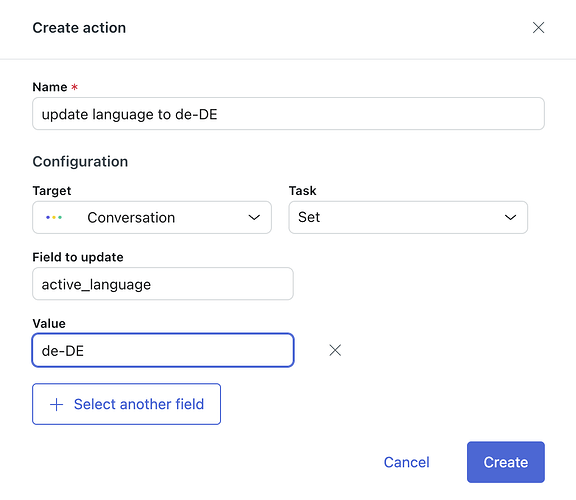Click the Field to update input

(x=163, y=284)
